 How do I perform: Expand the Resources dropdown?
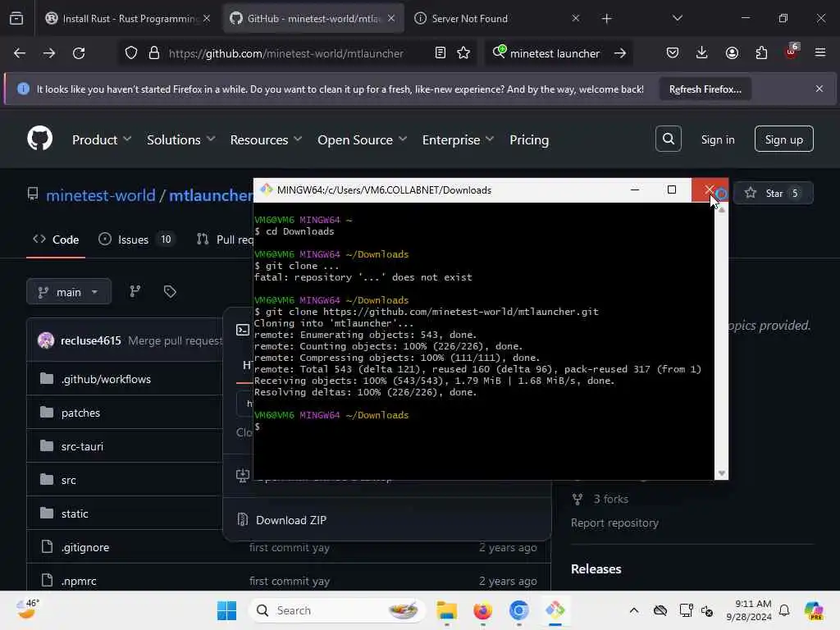click(x=267, y=139)
